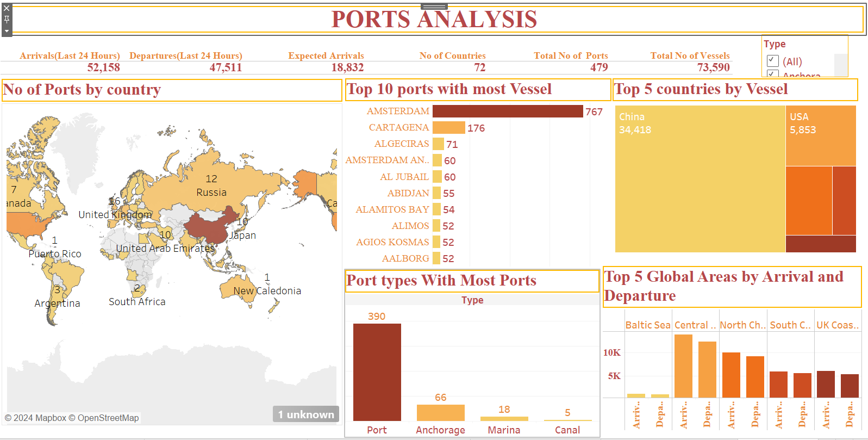Open the title container's More Options arrow
This screenshot has height=440, width=868.
(x=7, y=31)
